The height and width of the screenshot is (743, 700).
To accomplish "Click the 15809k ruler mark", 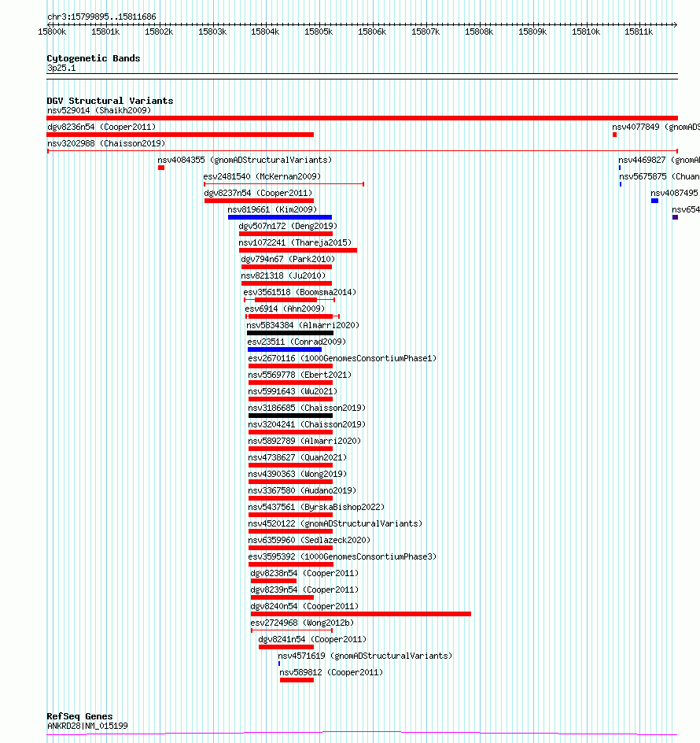I will [532, 31].
